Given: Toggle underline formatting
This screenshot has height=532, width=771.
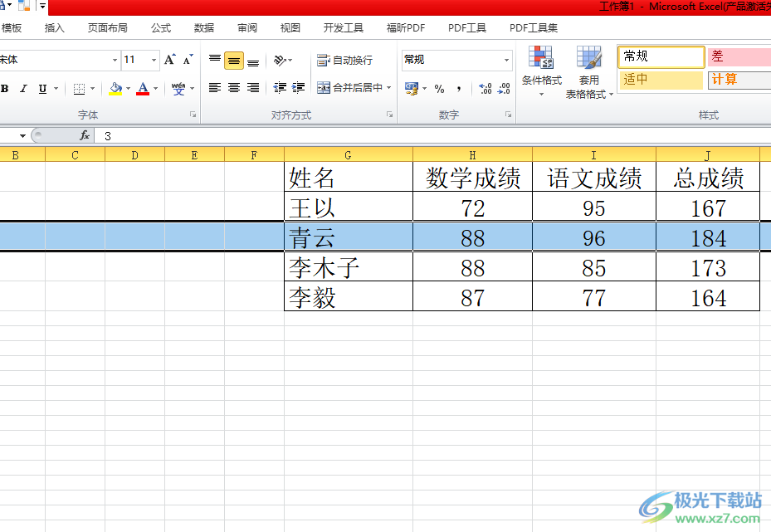Looking at the screenshot, I should click(x=43, y=89).
